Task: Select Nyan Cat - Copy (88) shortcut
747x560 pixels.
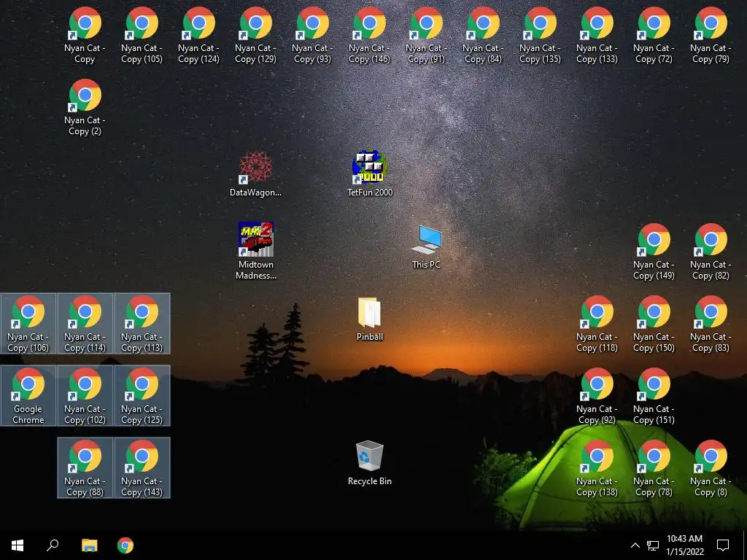Action: [85, 468]
